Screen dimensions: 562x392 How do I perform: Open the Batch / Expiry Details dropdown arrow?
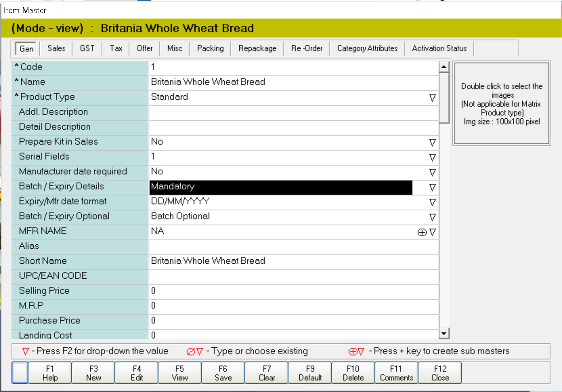[432, 187]
